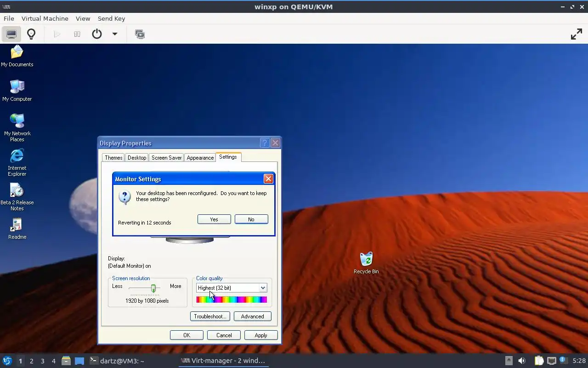Expand the shutdown options arrow
The height and width of the screenshot is (368, 588).
click(x=115, y=34)
